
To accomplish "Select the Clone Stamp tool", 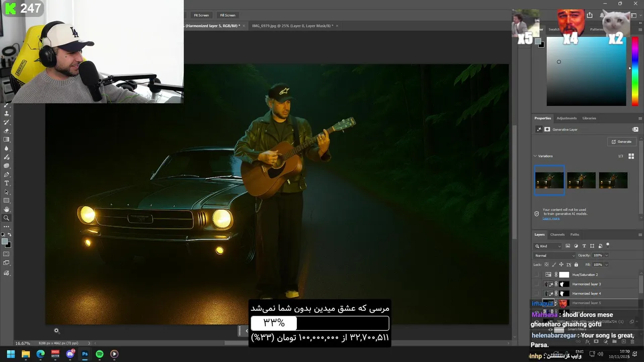I will (7, 114).
